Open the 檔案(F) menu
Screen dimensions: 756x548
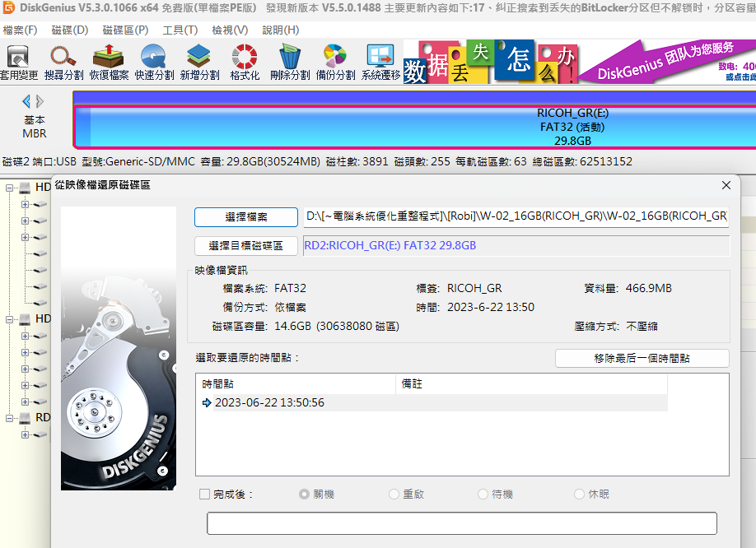click(20, 30)
